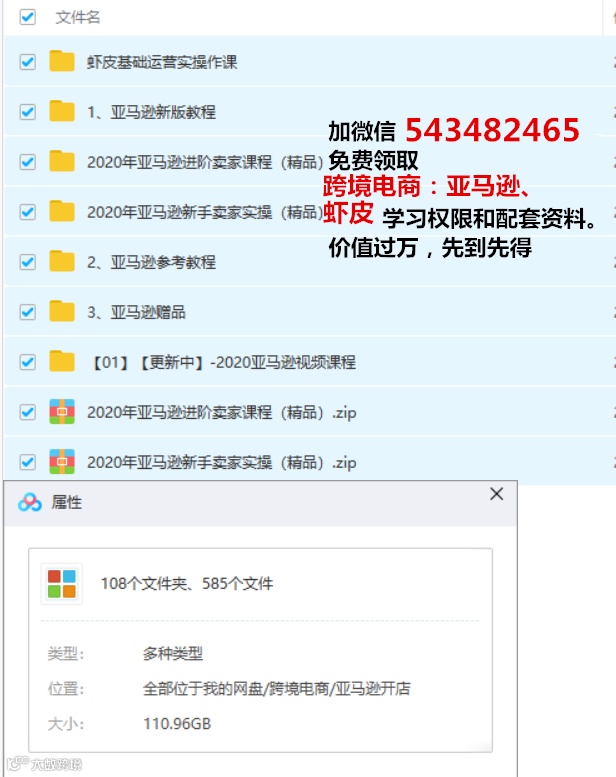Viewport: 616px width, 777px height.
Task: Click the 全部位于我的网盘/跨境电商/亚马逊开店 location value
Action: coord(277,689)
